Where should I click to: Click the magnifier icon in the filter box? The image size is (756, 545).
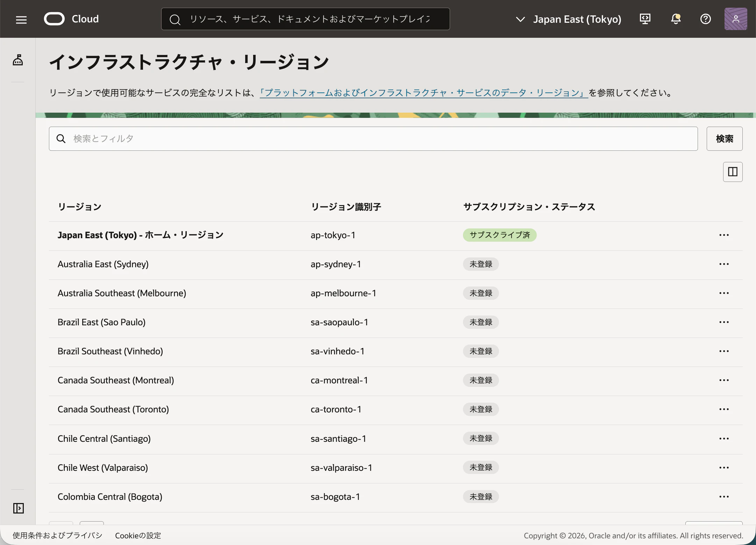click(61, 139)
